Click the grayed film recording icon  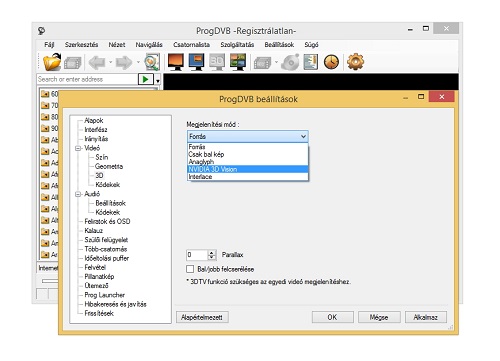[262, 63]
